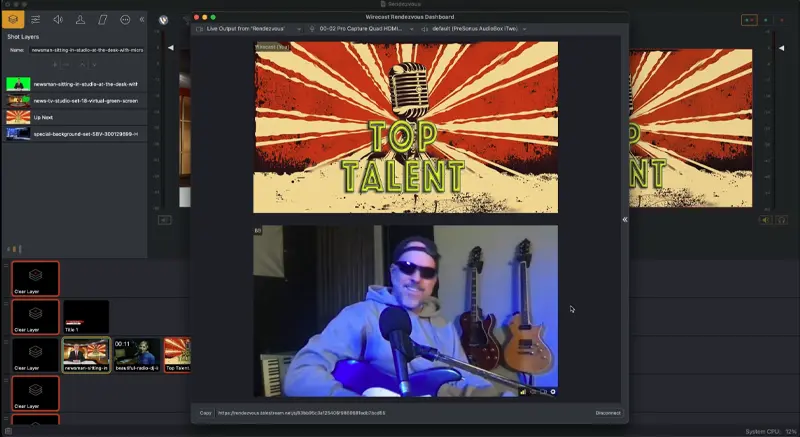
Task: Select the newsman-sitting-in shot
Action: point(86,355)
